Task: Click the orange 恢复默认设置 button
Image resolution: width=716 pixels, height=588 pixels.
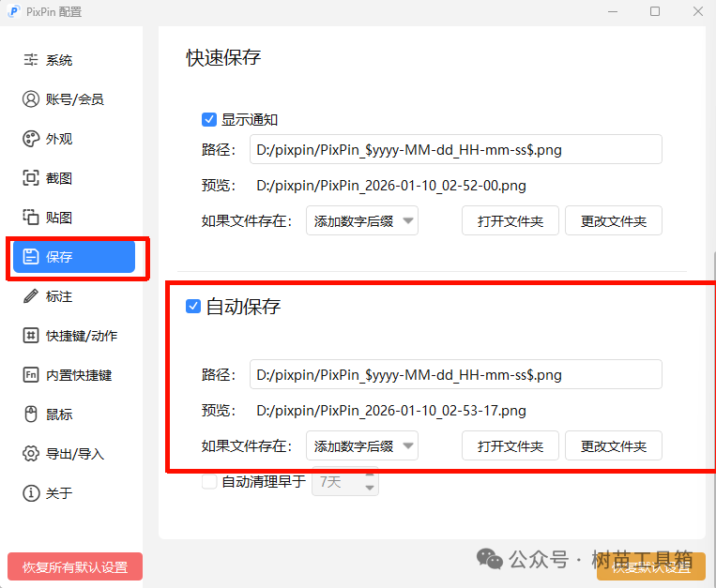Action: pos(651,567)
